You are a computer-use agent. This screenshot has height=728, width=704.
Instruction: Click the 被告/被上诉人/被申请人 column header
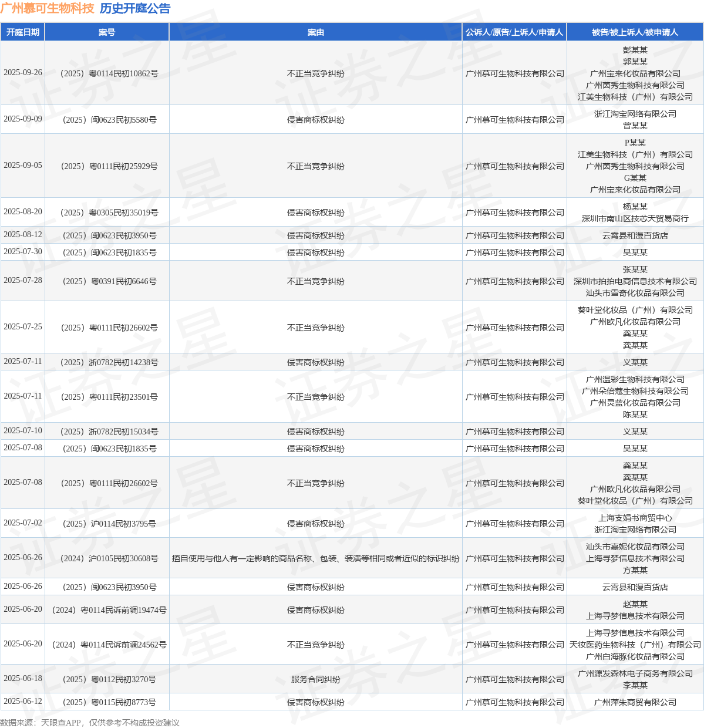pyautogui.click(x=635, y=32)
